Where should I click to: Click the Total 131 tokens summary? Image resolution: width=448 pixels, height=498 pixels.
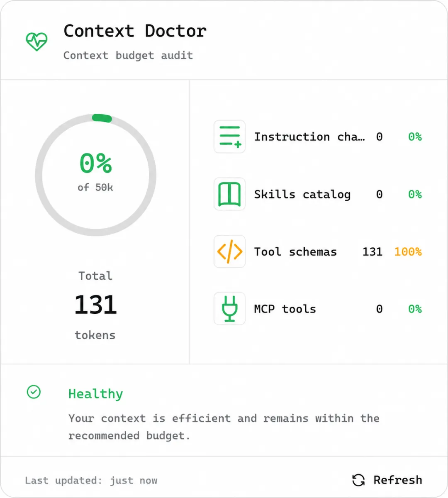[x=95, y=305]
